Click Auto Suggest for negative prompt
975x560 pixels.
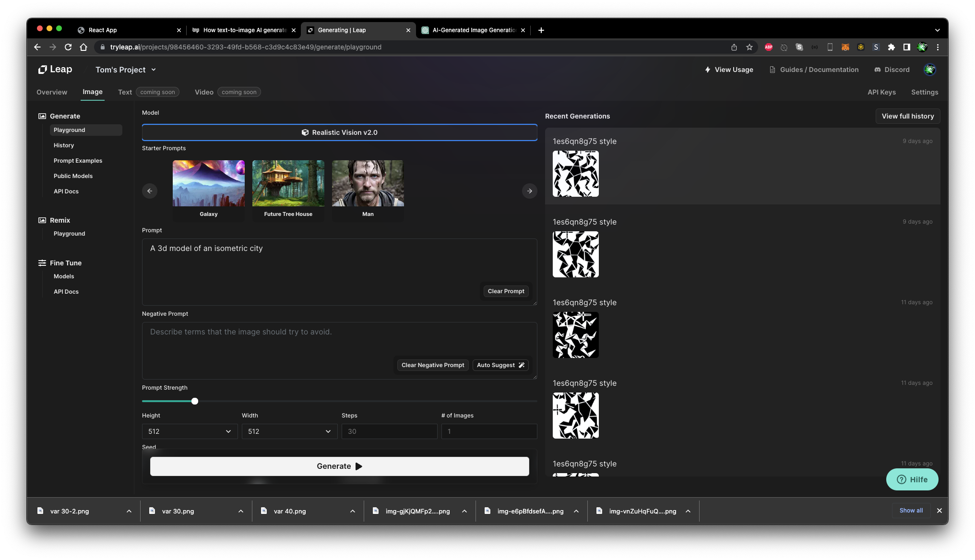click(500, 365)
